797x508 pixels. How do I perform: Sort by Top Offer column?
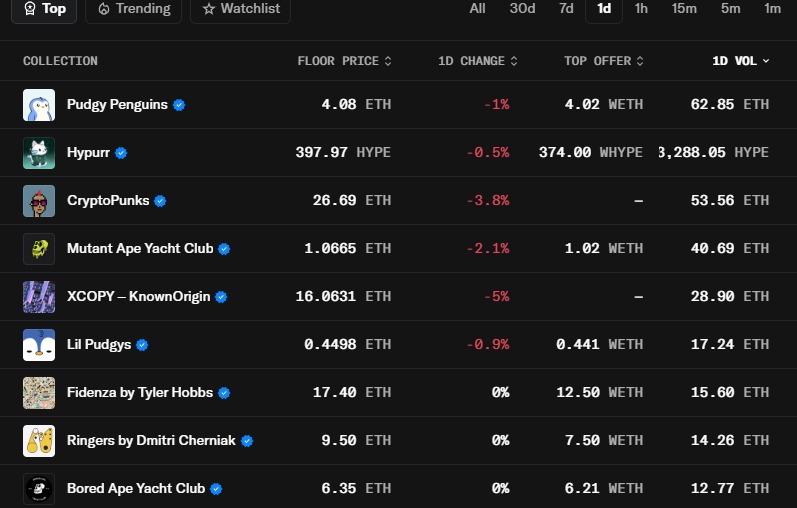coord(603,61)
